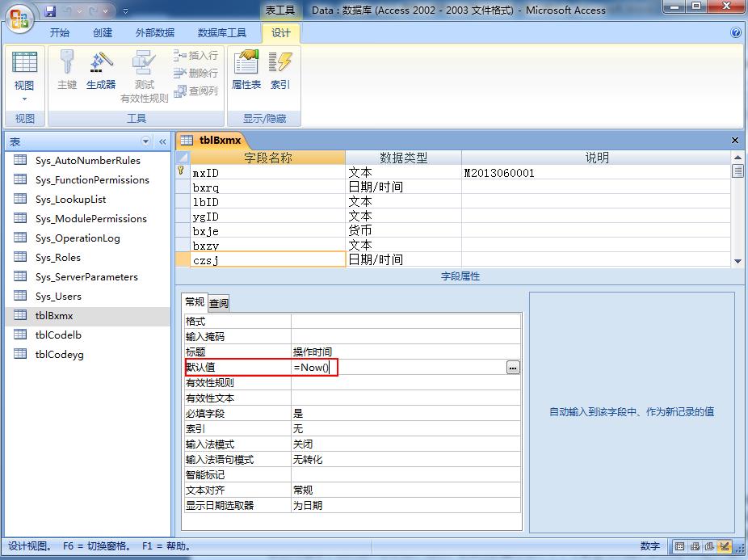Switch to the 常规 property tab
The image size is (748, 560).
[x=195, y=302]
